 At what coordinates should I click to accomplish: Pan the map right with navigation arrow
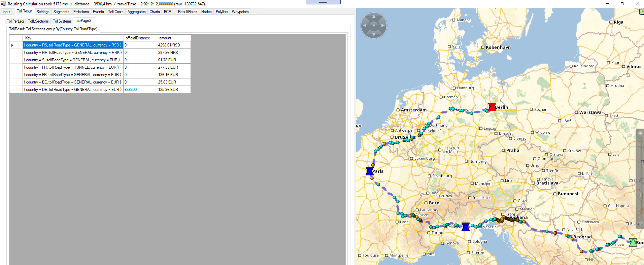[383, 26]
